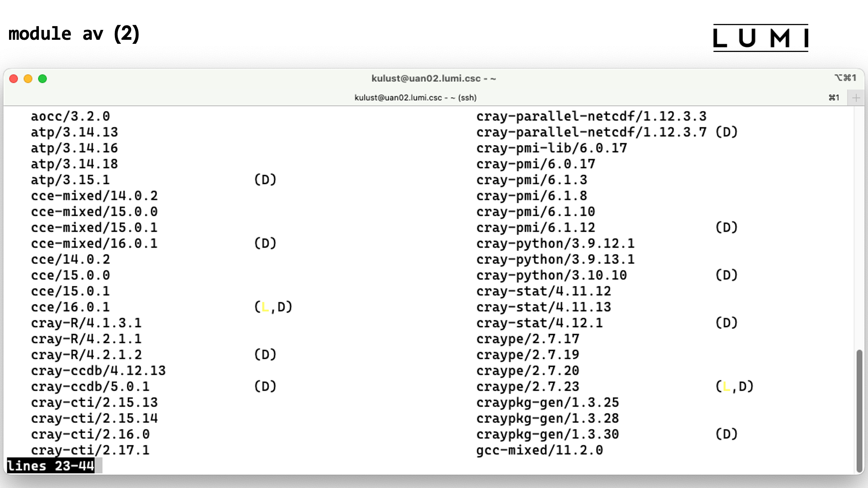The height and width of the screenshot is (488, 868).
Task: Click craype/2.7.19 entry
Action: (528, 355)
